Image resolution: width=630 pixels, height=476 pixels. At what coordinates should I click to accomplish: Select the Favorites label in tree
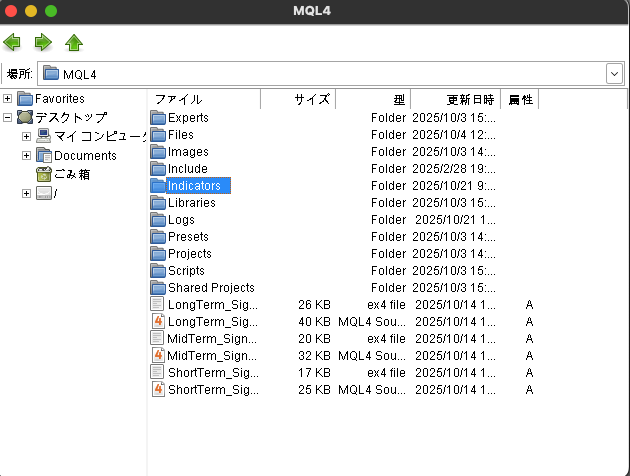click(x=59, y=98)
